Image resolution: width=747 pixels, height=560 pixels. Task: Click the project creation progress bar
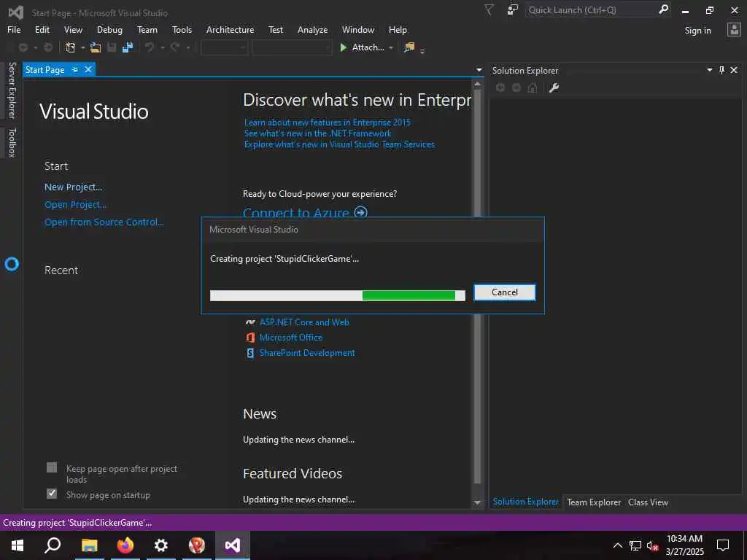tap(337, 296)
